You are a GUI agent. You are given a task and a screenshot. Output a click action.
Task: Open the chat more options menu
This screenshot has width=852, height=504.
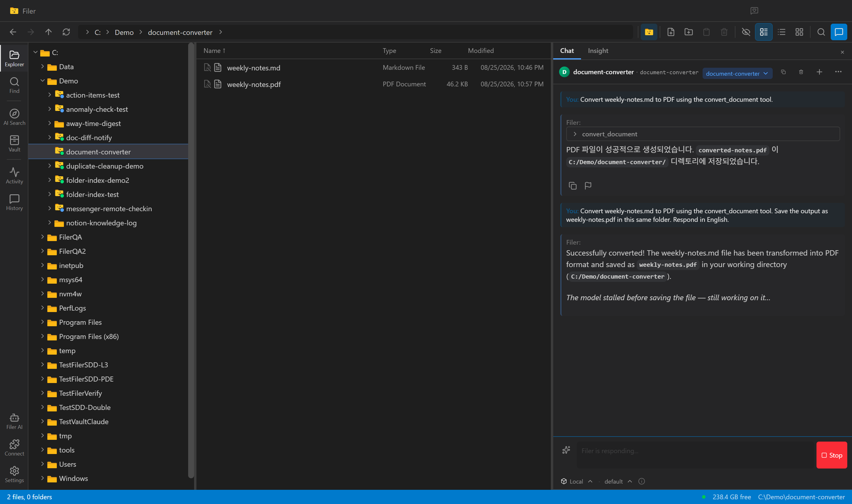[838, 72]
